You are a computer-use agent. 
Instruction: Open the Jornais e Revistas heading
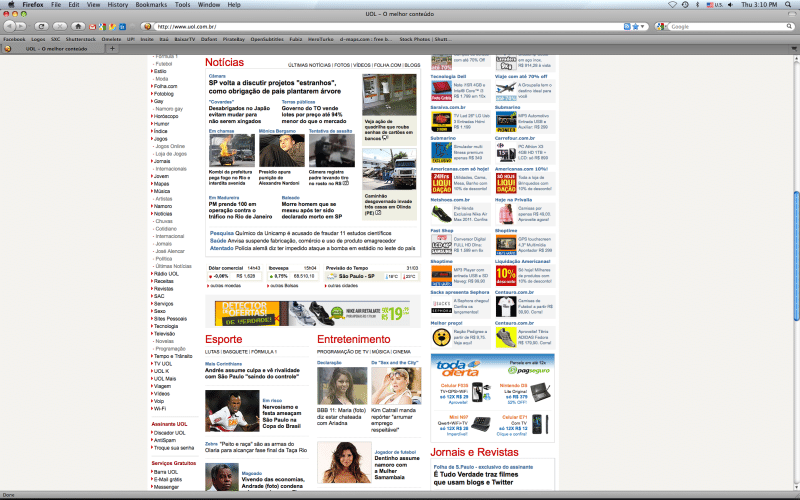coord(474,452)
